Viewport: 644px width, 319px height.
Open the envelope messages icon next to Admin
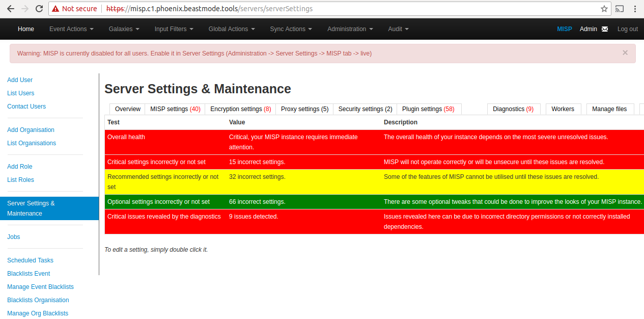point(605,29)
